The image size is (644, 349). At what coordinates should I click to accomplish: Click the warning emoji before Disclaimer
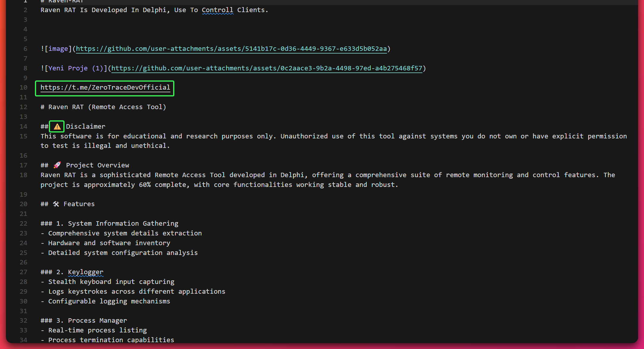[57, 127]
